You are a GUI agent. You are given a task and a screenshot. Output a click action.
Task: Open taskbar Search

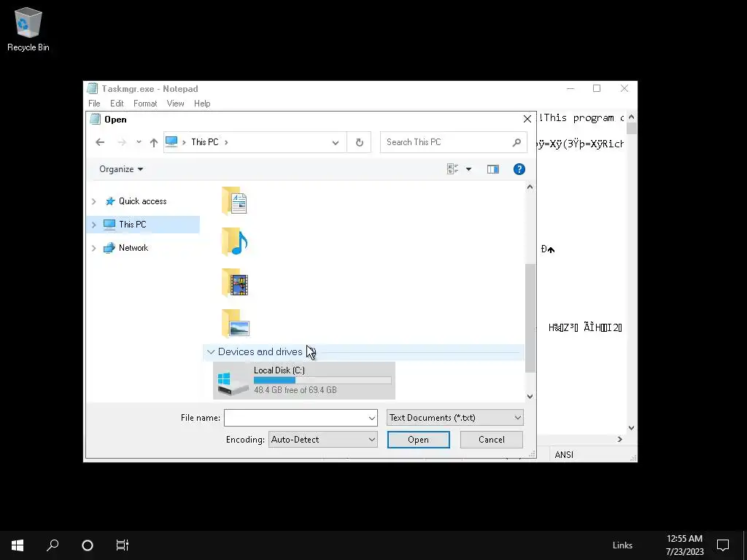point(53,545)
